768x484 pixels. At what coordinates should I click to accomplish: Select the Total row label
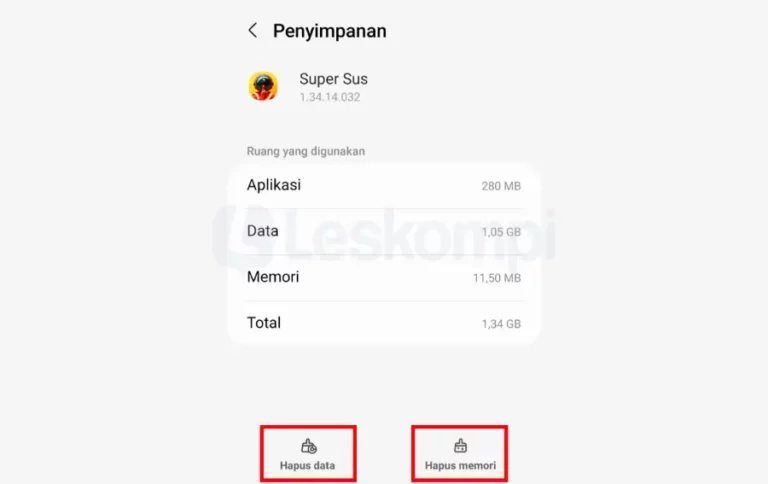point(264,323)
